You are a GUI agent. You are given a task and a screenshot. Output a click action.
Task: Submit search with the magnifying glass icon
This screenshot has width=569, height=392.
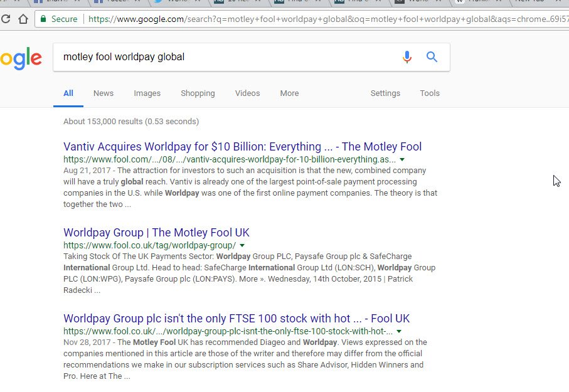point(432,57)
